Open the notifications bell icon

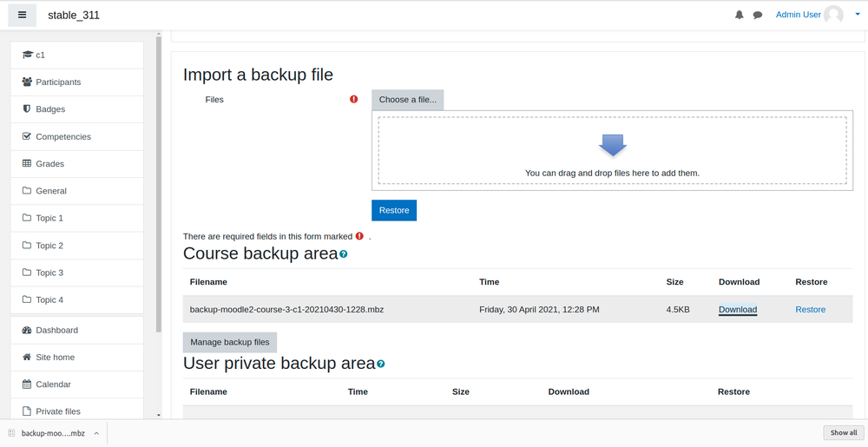point(739,15)
